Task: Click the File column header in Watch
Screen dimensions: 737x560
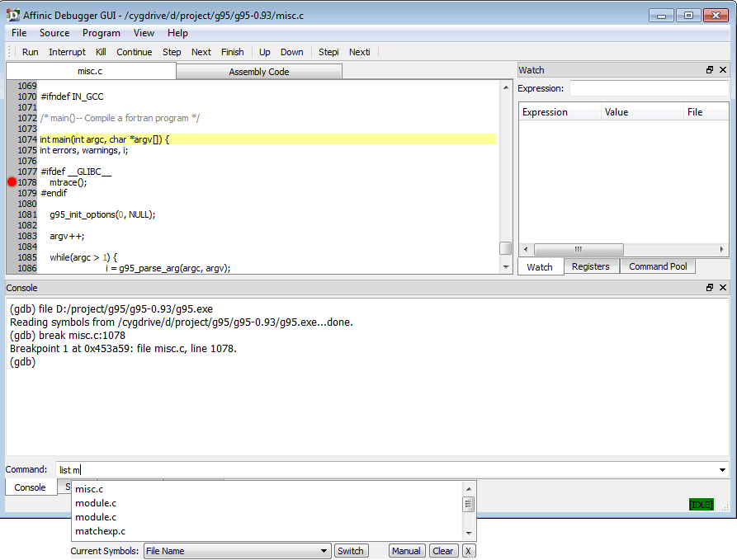Action: [x=706, y=112]
